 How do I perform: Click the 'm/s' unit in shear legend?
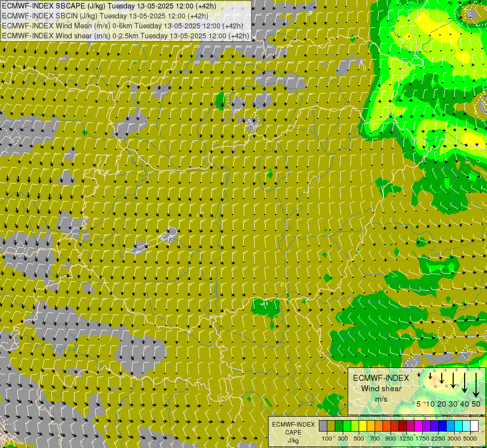(381, 399)
